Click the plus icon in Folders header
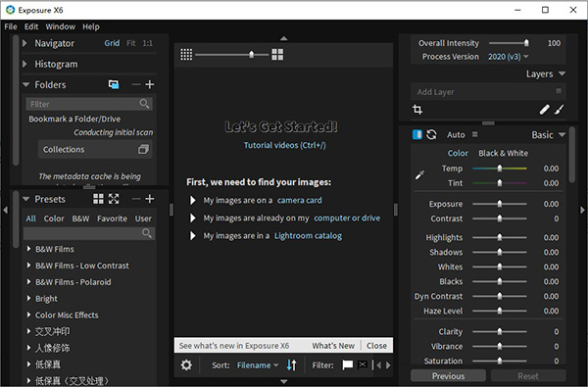The width and height of the screenshot is (588, 387). pos(150,84)
